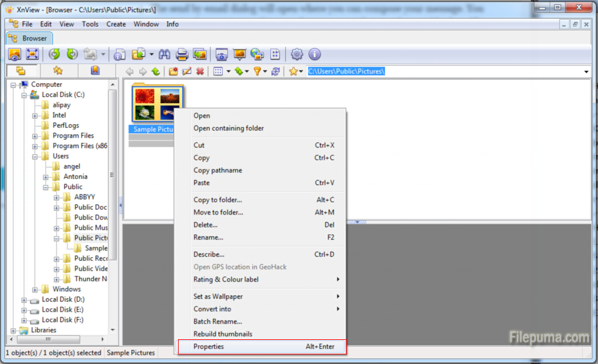Screen dimensions: 598x364
Task: Open the filter funnel dropdown arrow
Action: tap(264, 71)
